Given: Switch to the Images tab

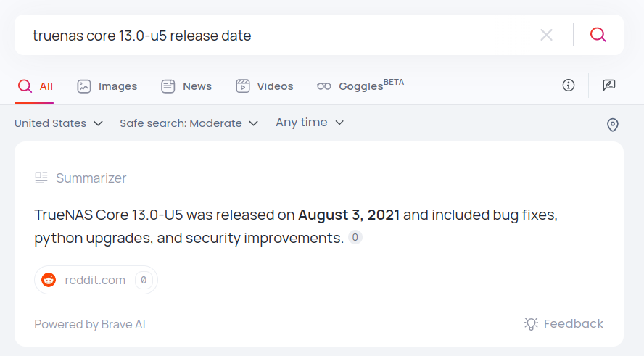Looking at the screenshot, I should coord(107,86).
